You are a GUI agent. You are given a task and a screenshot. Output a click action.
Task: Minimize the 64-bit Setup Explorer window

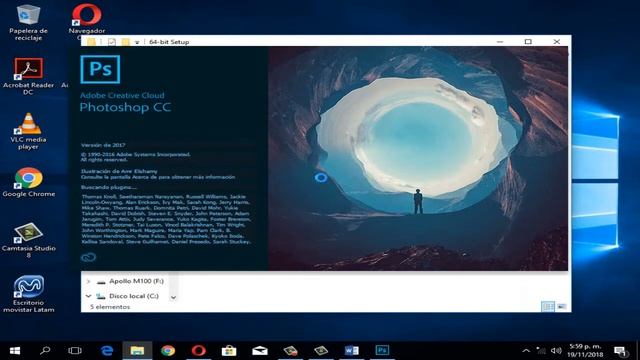tap(500, 42)
